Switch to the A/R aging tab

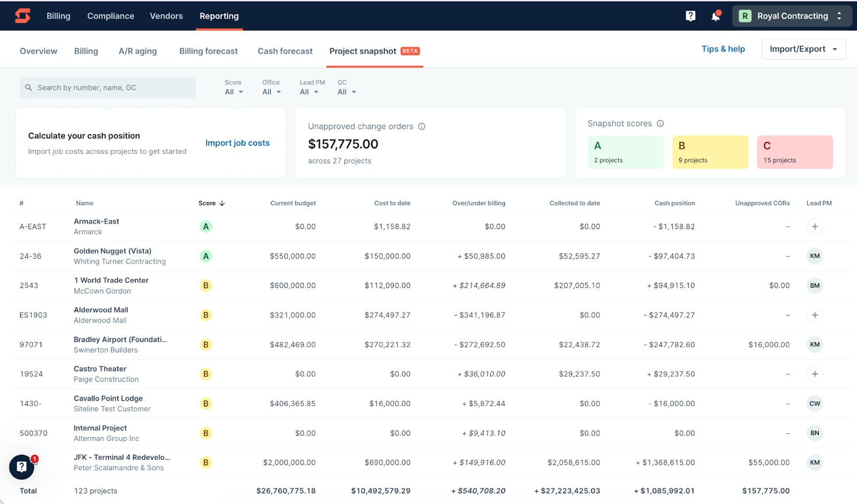click(x=138, y=51)
